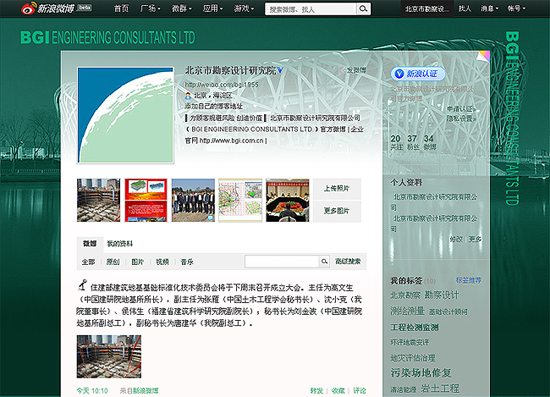
Task: Click 新浪微博 source link under post
Action: 145,390
